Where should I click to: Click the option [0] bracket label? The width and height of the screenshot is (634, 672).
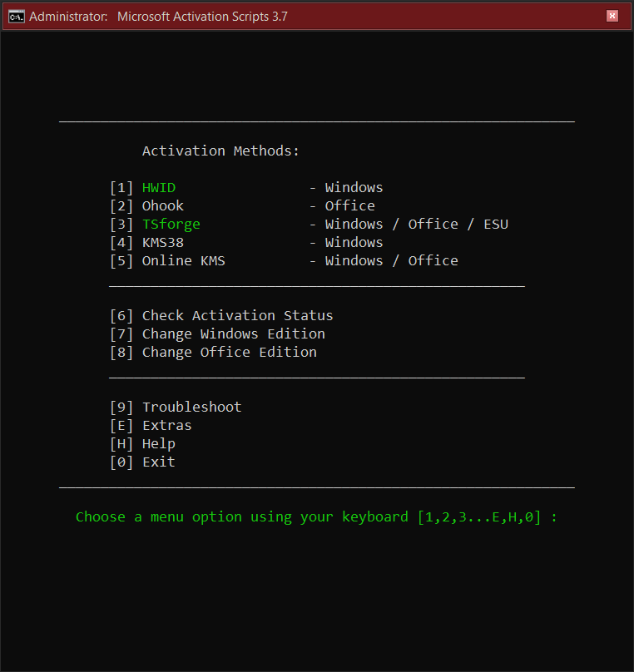click(121, 462)
